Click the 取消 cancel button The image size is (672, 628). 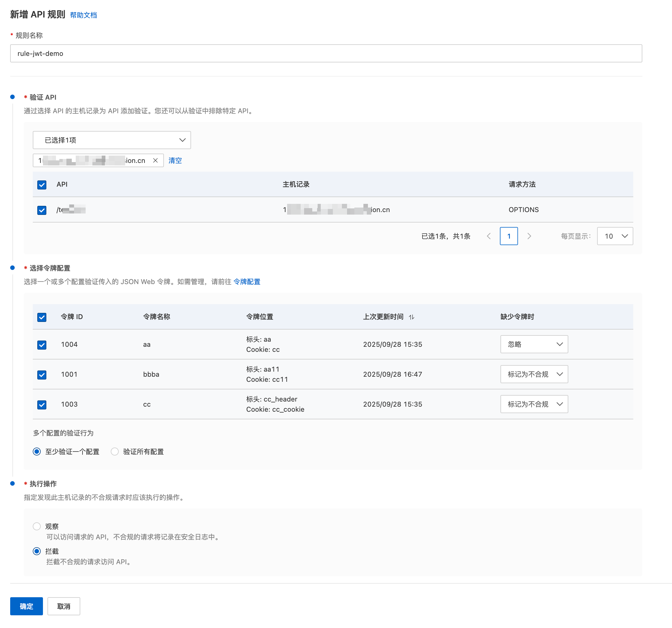pos(64,606)
